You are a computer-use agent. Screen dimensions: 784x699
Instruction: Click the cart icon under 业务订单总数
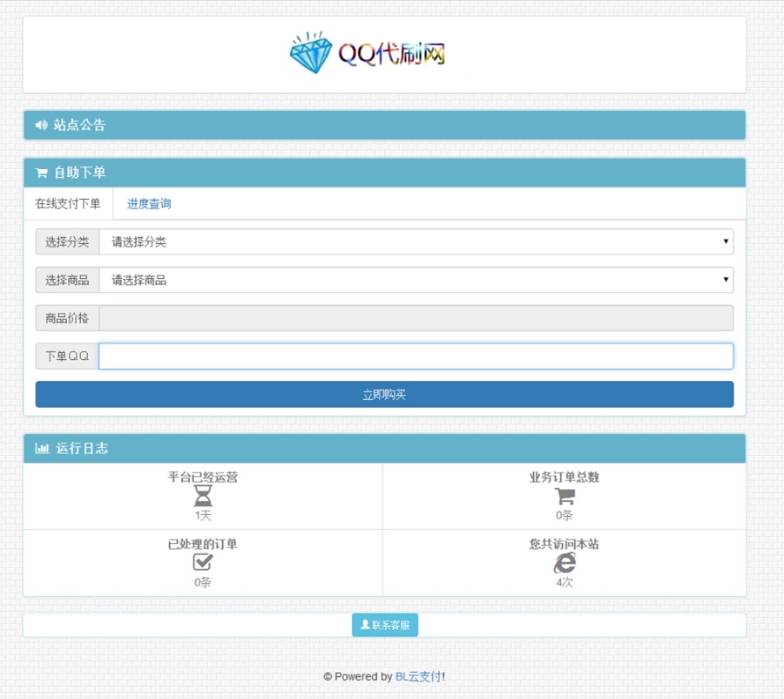pos(564,497)
